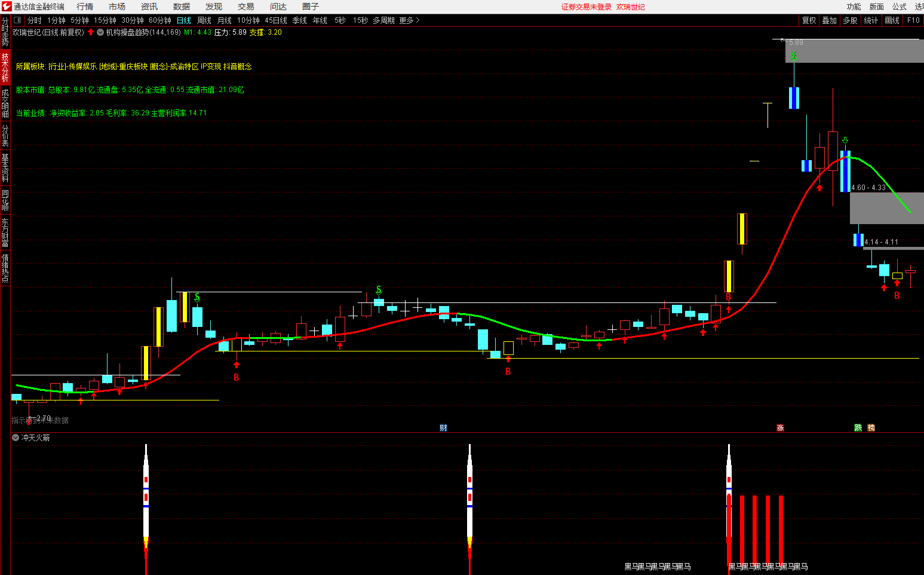
Task: Open the 发现 menu
Action: [214, 7]
